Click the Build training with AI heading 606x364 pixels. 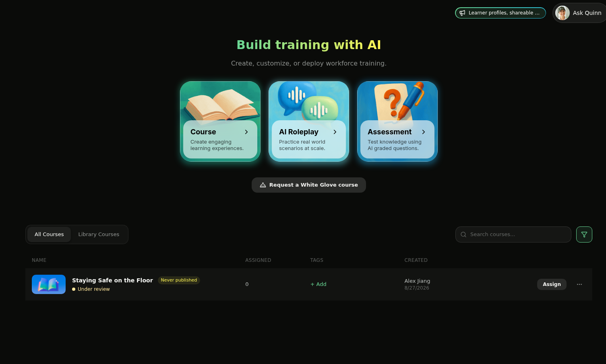[x=309, y=45]
